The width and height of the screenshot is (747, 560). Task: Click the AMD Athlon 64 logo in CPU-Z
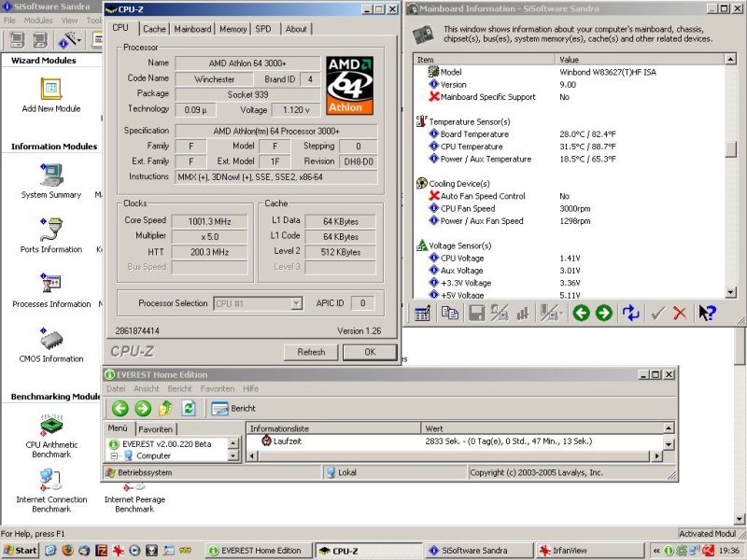pos(349,85)
